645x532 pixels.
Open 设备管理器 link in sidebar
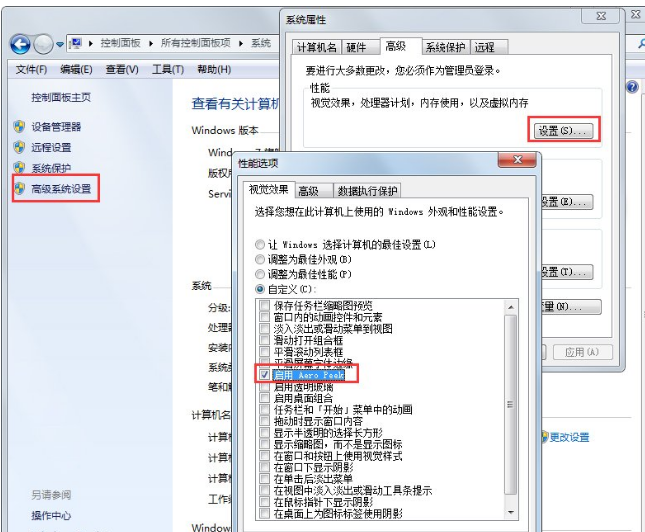[x=56, y=127]
